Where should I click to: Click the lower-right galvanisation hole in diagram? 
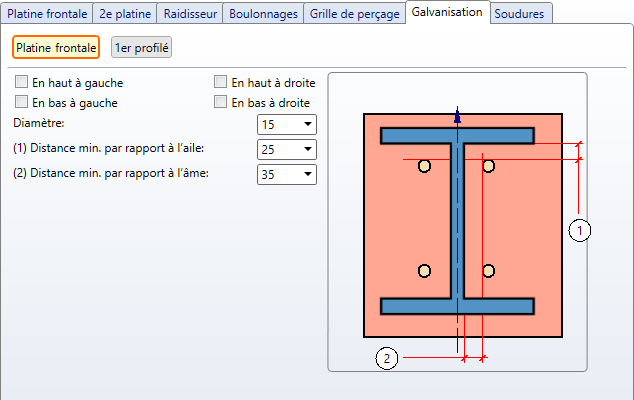[488, 271]
